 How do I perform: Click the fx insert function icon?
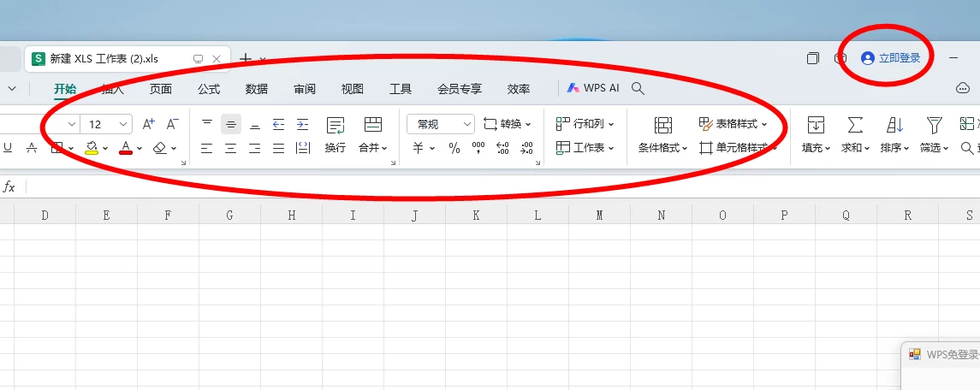click(9, 186)
